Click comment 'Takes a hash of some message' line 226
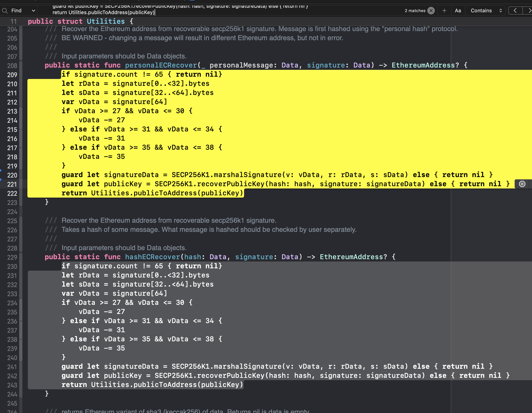 coord(209,230)
